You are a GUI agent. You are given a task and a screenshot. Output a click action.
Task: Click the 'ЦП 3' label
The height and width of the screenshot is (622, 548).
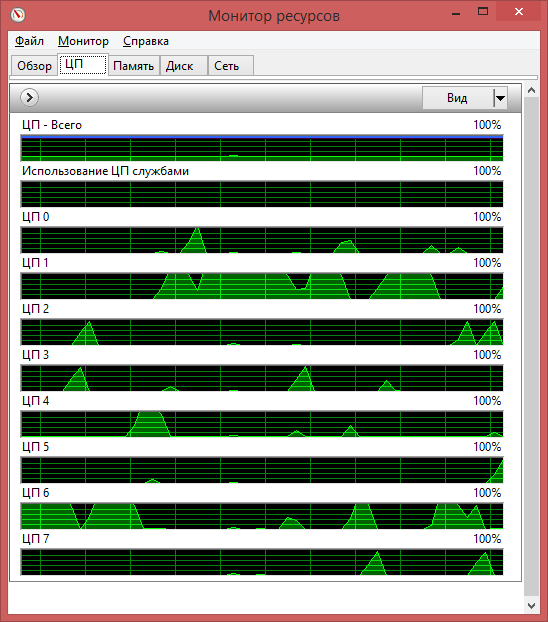point(35,355)
